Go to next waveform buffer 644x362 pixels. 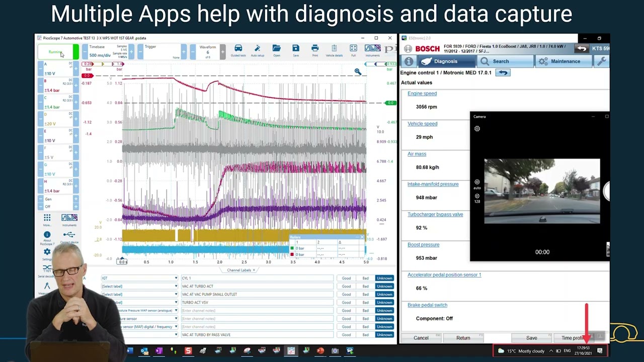(x=223, y=52)
